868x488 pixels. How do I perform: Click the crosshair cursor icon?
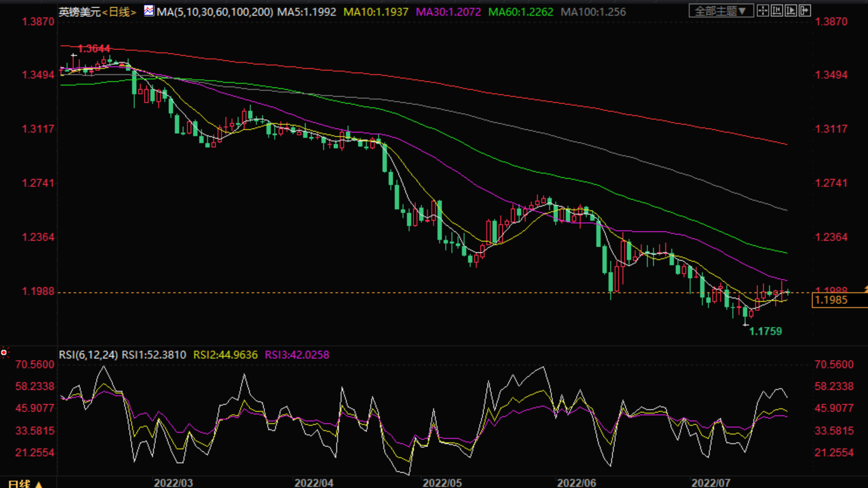tap(763, 11)
